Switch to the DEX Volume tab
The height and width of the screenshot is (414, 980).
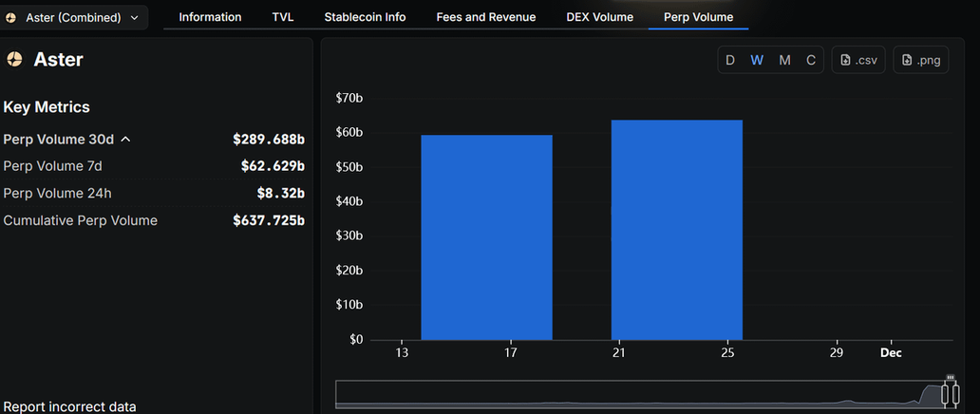coord(599,17)
